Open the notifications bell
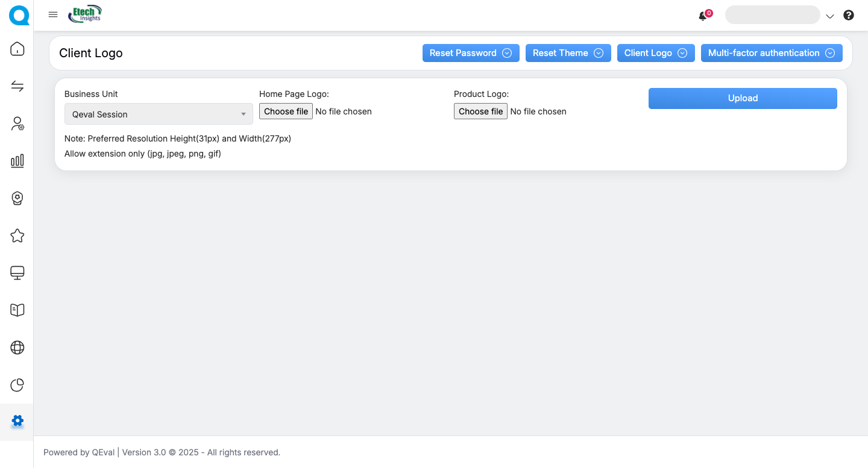 (703, 16)
